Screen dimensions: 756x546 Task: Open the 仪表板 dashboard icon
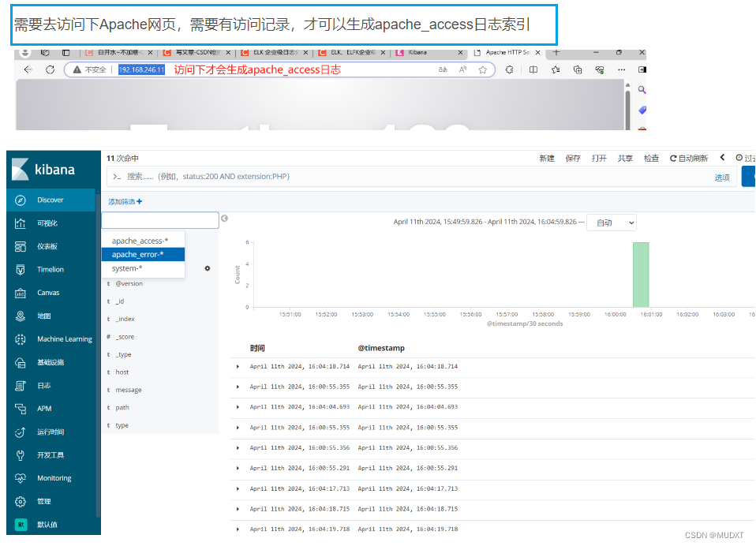tap(21, 246)
